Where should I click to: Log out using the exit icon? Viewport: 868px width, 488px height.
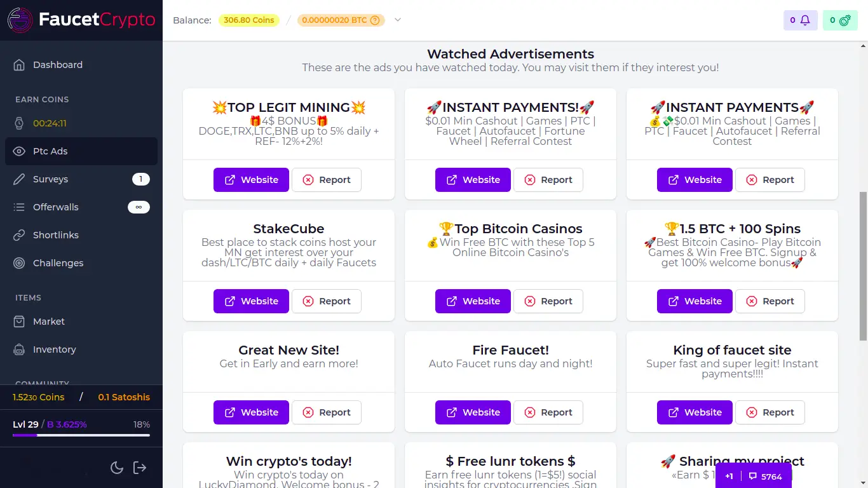coord(139,467)
